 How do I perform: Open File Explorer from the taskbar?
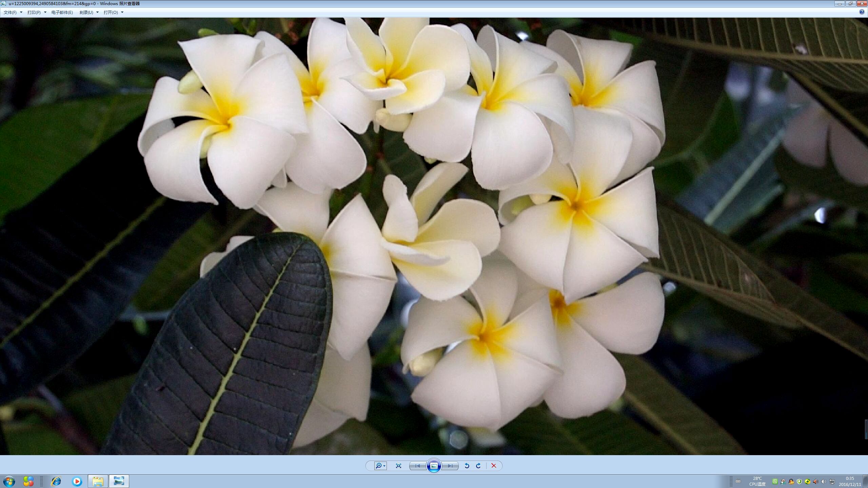tap(98, 481)
